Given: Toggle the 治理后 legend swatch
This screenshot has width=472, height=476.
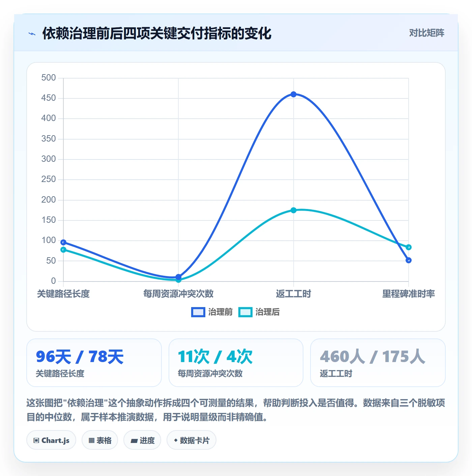Looking at the screenshot, I should tap(245, 312).
